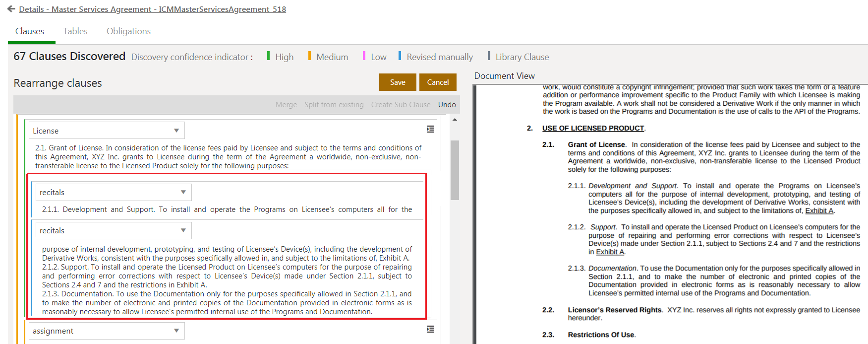Click the scroll up arrow in clause list
This screenshot has height=344, width=868.
(455, 120)
